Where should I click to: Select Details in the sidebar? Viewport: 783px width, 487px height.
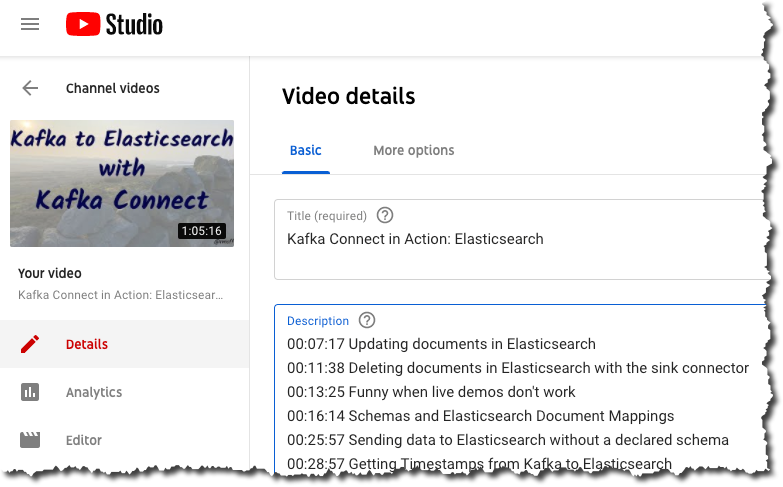pyautogui.click(x=86, y=344)
